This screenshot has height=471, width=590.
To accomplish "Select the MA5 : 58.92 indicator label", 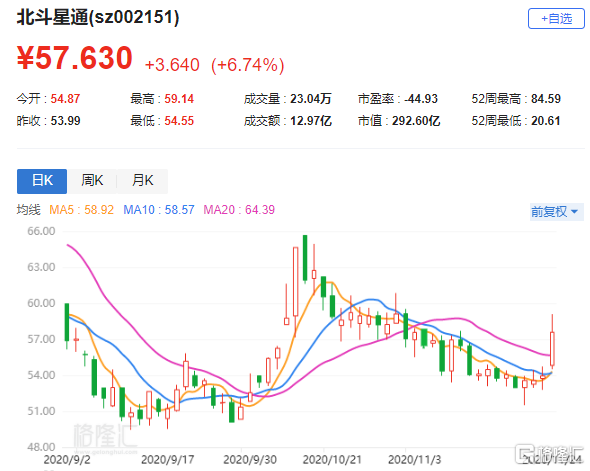I will 81,210.
